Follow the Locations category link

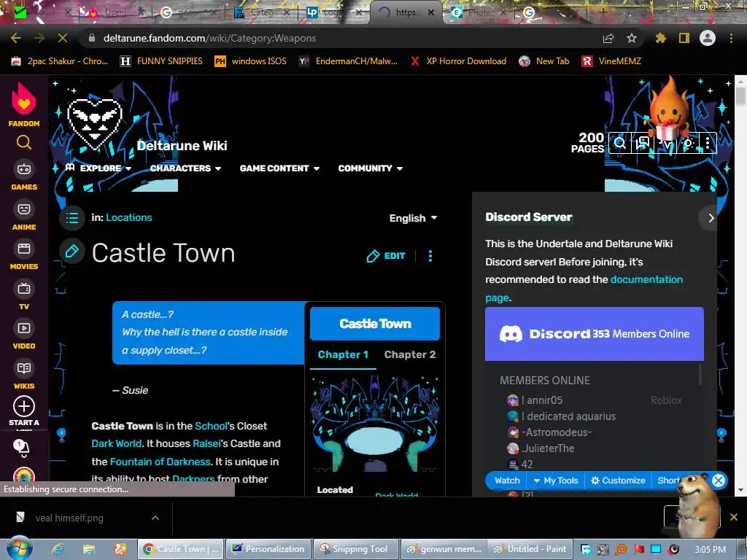[128, 217]
